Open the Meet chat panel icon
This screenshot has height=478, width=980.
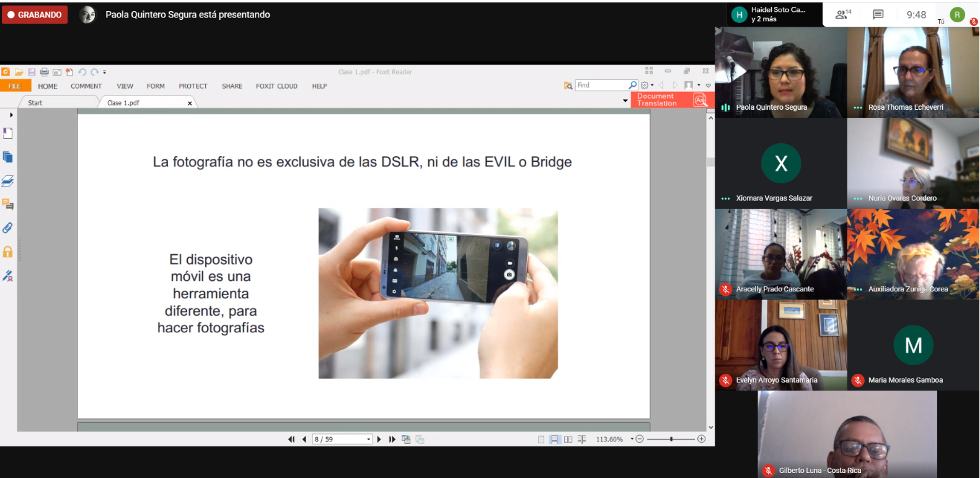tap(878, 14)
